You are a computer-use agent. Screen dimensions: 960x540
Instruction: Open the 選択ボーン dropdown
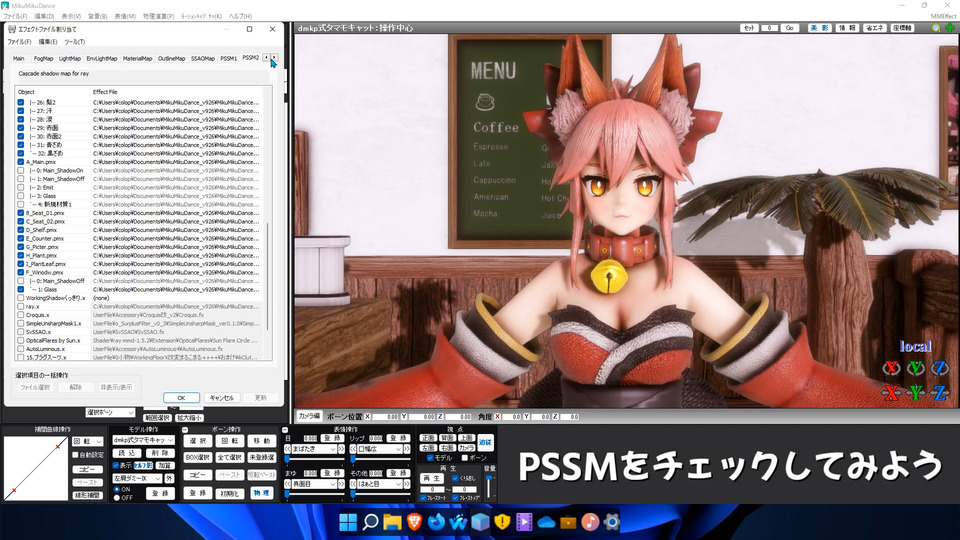110,412
